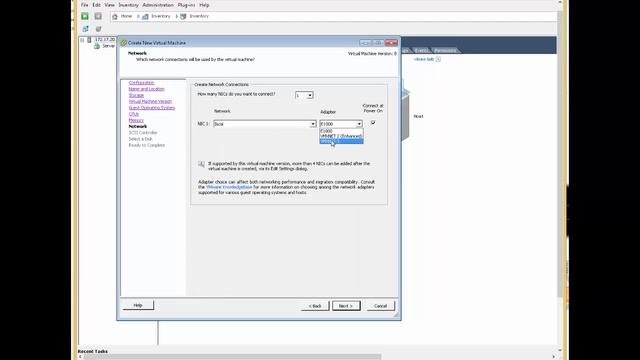
Task: Click the Recent Tasks panel header
Action: 93,351
